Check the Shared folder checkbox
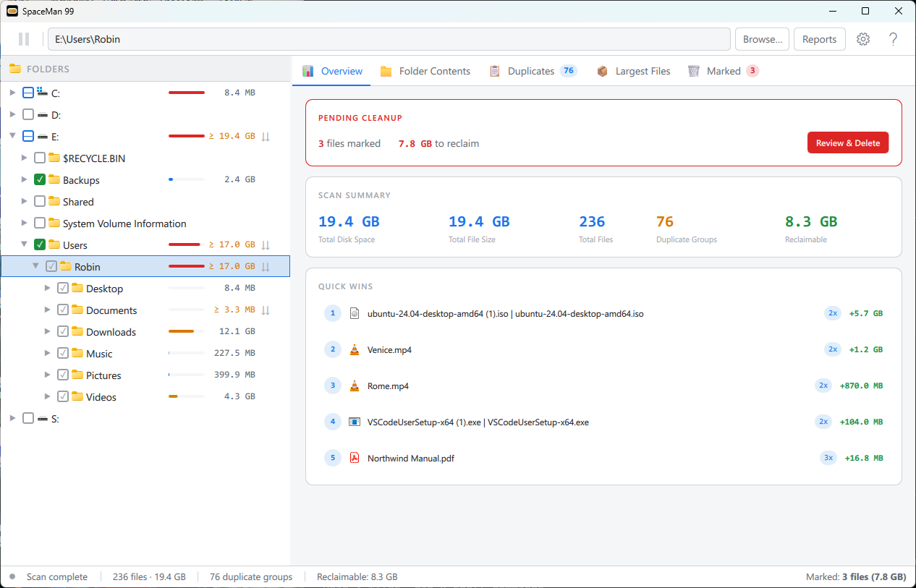 40,201
